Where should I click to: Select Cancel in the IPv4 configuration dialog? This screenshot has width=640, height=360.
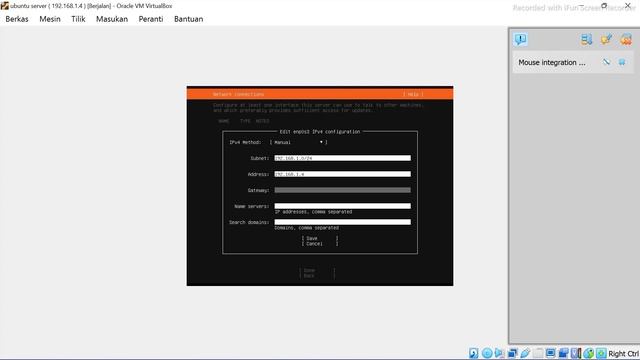[x=320, y=244]
